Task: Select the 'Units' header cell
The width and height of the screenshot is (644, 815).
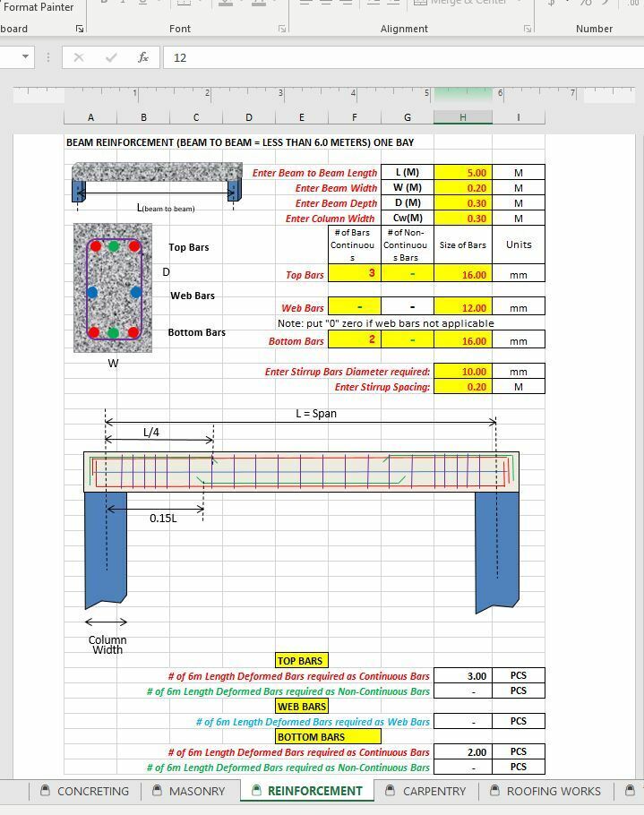Action: click(519, 244)
